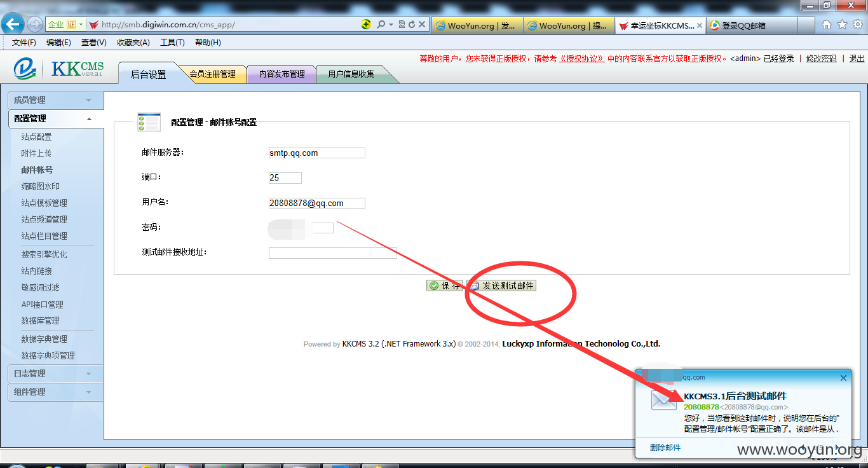This screenshot has height=468, width=868.
Task: Switch to the 后台设置 tab
Action: point(148,74)
